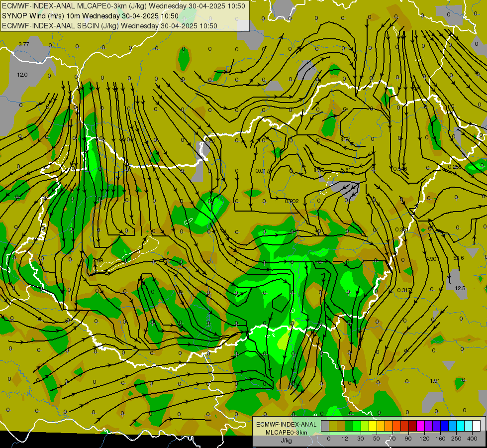The image size is (487, 448).
Task: Click the gray swatch in the MLCAPE legend
Action: point(325,426)
